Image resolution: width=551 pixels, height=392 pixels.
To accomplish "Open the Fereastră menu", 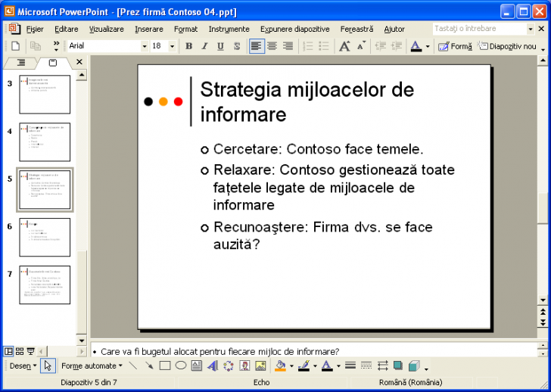I will (356, 30).
